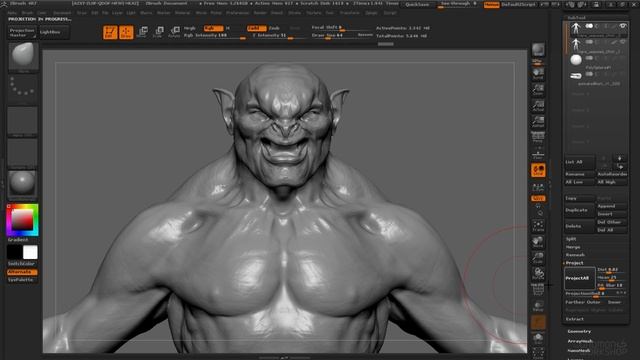Image resolution: width=640 pixels, height=360 pixels.
Task: Select the white secondary color swatch
Action: click(x=30, y=252)
